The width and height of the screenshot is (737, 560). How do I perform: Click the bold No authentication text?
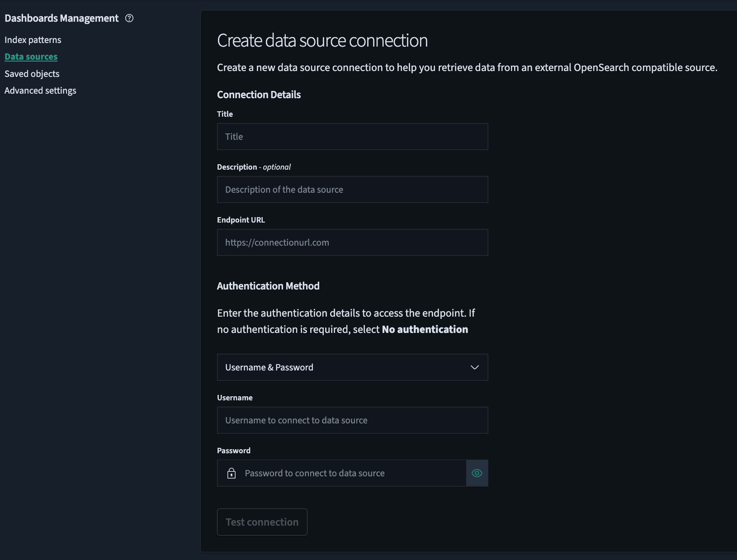coord(425,329)
